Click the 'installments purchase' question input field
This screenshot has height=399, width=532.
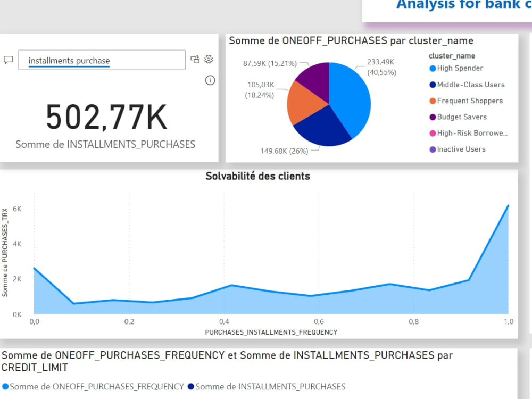102,60
